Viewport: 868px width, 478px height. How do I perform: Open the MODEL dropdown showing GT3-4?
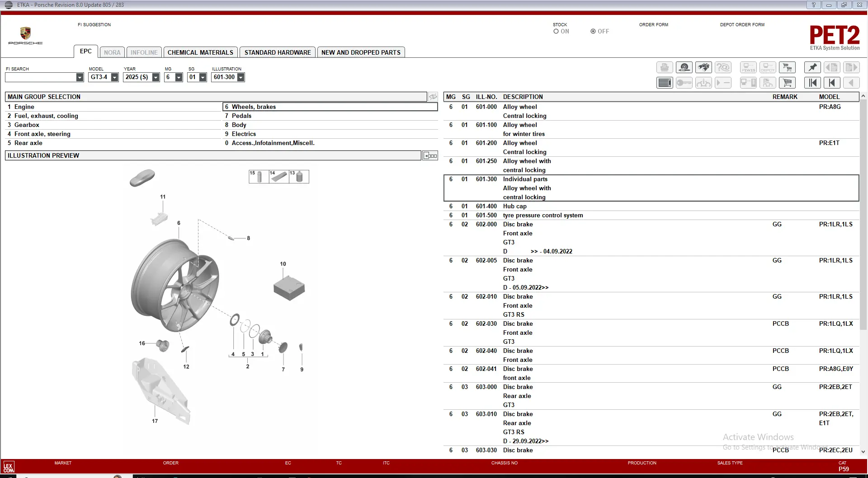point(114,78)
